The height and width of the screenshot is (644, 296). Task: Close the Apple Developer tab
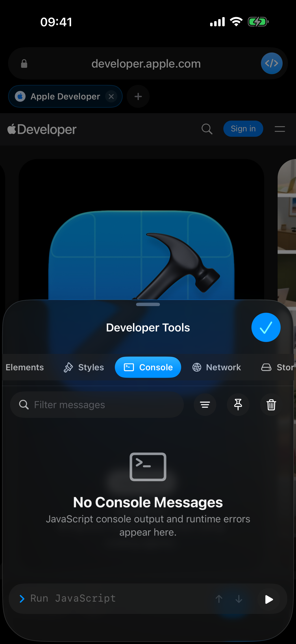[111, 97]
